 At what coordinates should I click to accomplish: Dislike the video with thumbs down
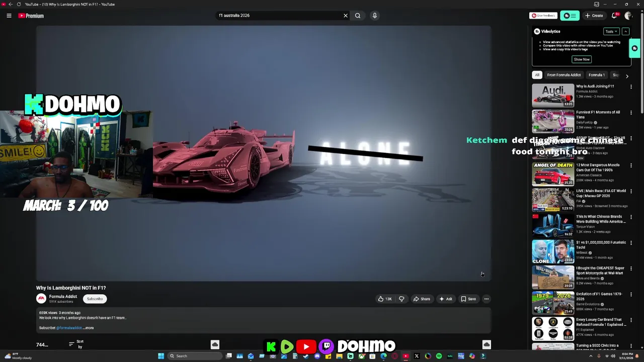pos(401,299)
